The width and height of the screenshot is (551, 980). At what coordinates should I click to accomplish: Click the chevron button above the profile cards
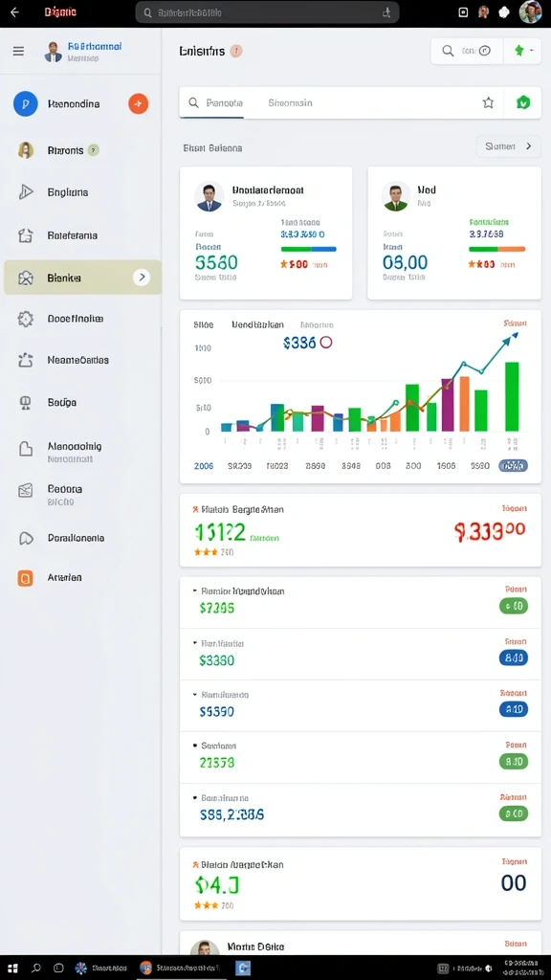coord(510,146)
